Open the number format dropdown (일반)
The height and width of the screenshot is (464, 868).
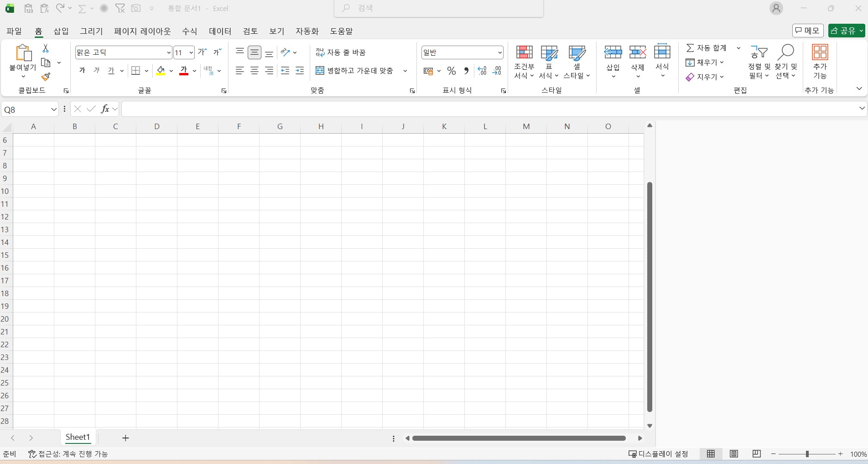click(500, 52)
